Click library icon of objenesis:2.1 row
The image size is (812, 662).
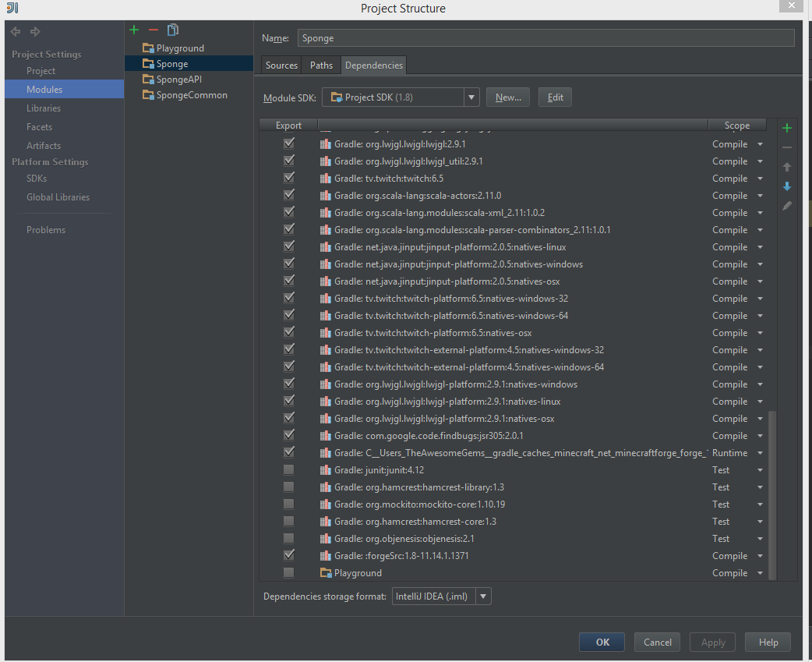(325, 539)
